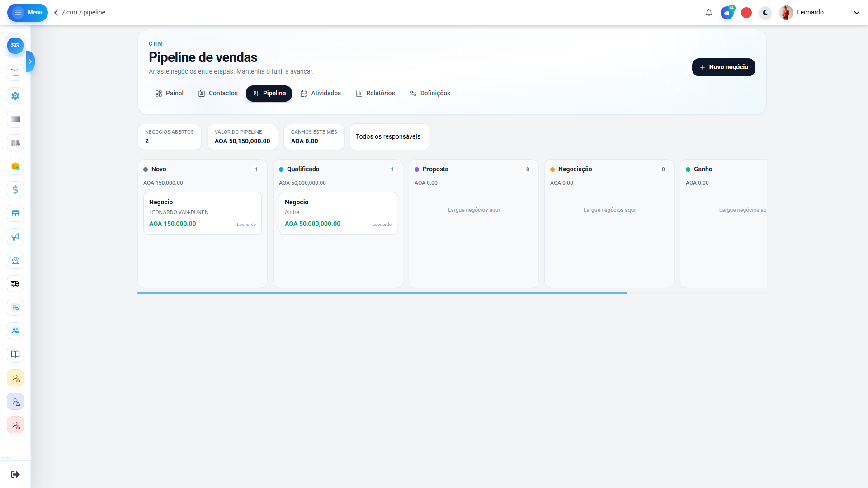
Task: Switch to the Atividades tab
Action: 321,94
